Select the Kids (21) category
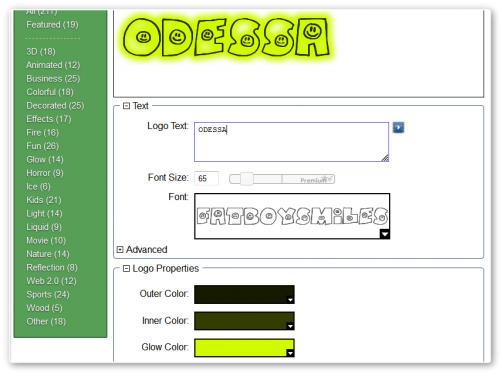The image size is (500, 372). [44, 200]
